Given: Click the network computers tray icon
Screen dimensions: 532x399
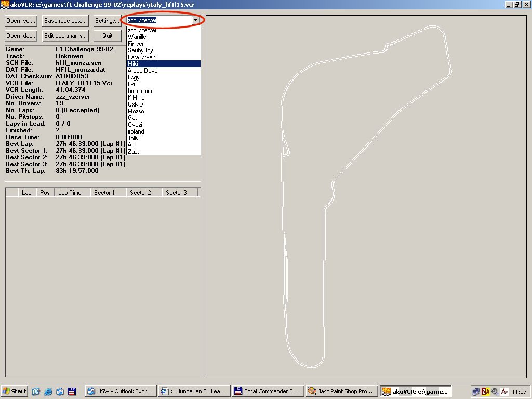Looking at the screenshot, I should click(476, 392).
